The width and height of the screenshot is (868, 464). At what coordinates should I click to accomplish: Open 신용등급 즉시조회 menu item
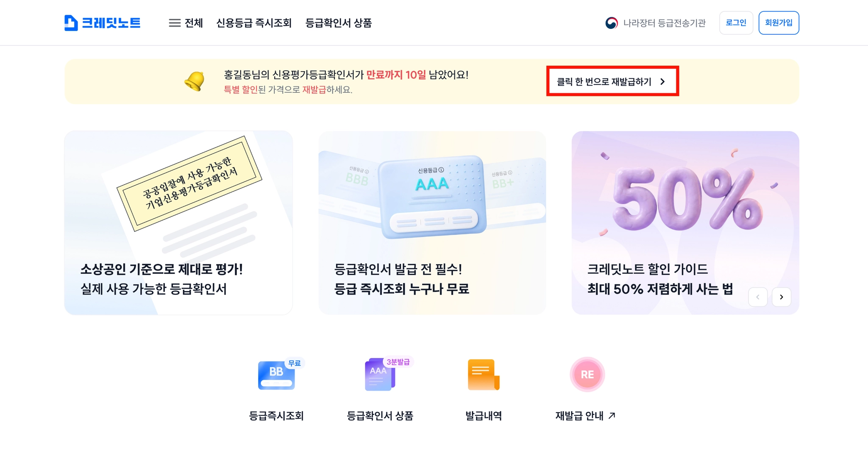(x=254, y=23)
